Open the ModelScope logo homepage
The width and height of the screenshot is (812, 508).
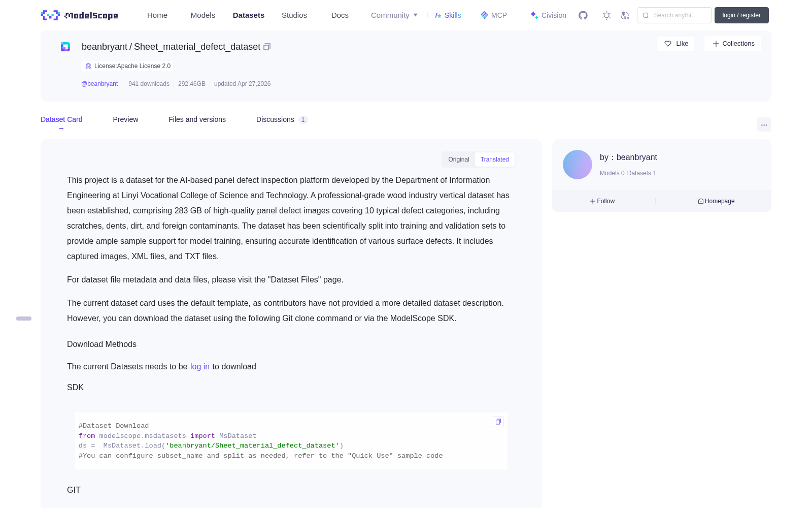click(79, 15)
